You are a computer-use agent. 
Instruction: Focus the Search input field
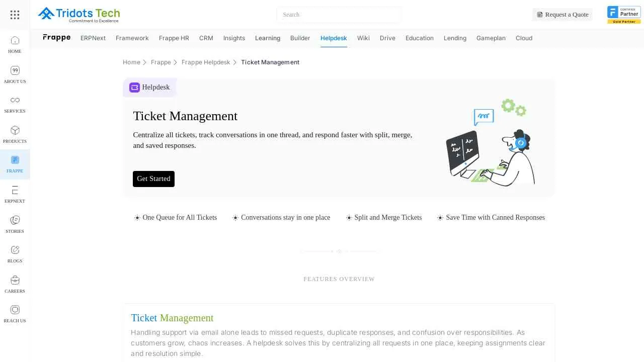tap(339, 15)
